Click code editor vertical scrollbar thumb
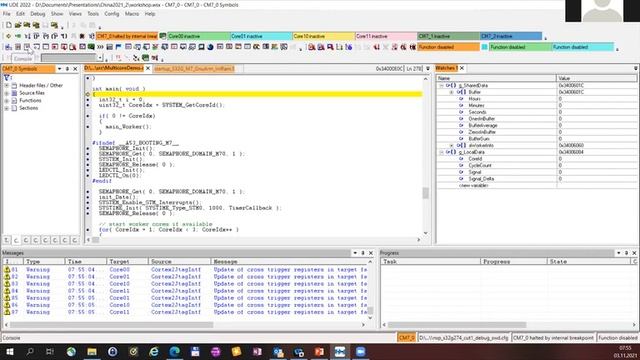Image resolution: width=640 pixels, height=360 pixels. click(x=426, y=193)
